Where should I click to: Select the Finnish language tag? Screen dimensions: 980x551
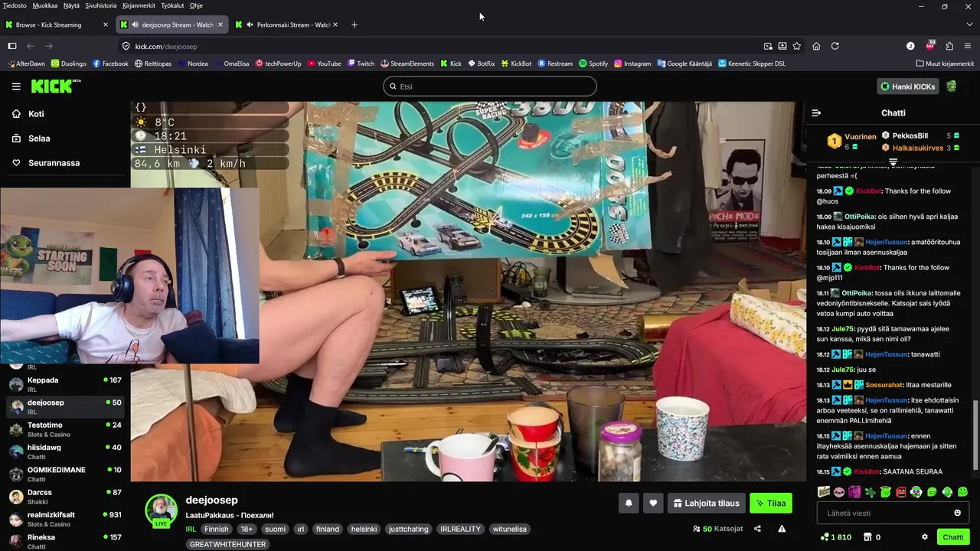pyautogui.click(x=216, y=529)
